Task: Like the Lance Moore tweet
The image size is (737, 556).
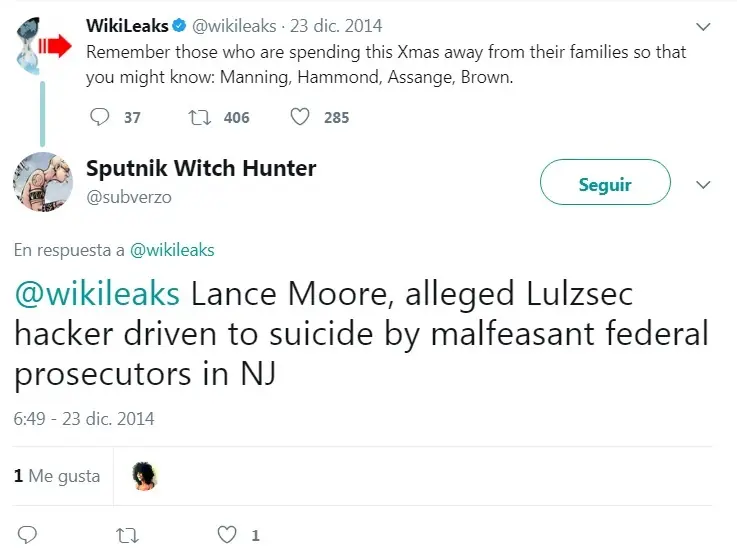Action: (229, 535)
